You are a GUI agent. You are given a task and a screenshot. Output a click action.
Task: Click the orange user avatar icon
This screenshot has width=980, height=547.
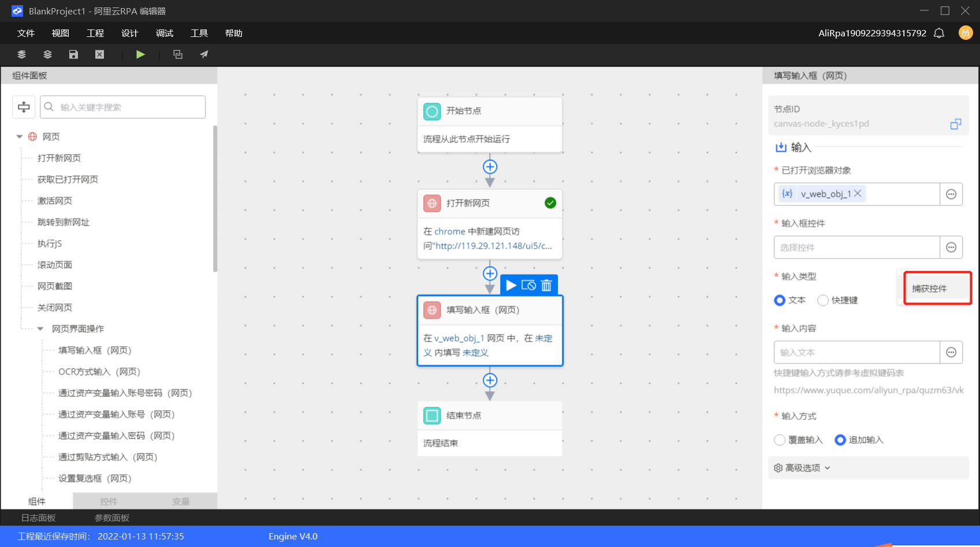pos(965,33)
